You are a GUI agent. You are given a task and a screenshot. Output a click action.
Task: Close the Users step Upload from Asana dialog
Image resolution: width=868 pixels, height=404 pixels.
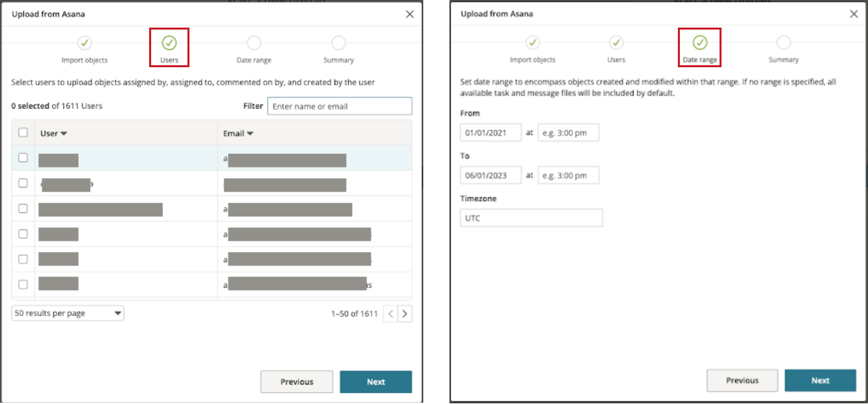(410, 14)
